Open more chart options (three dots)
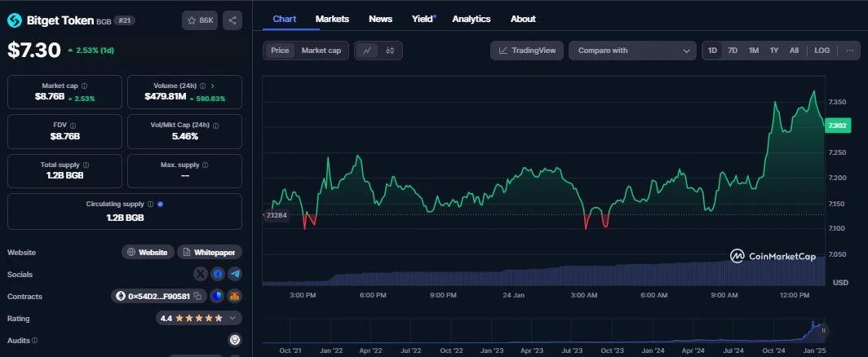868x357 pixels. (850, 51)
